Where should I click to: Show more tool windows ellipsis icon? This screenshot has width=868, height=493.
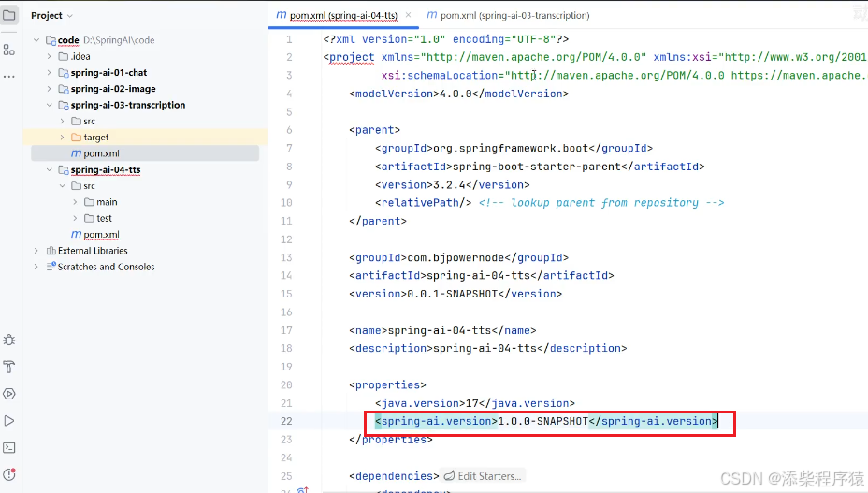click(8, 77)
